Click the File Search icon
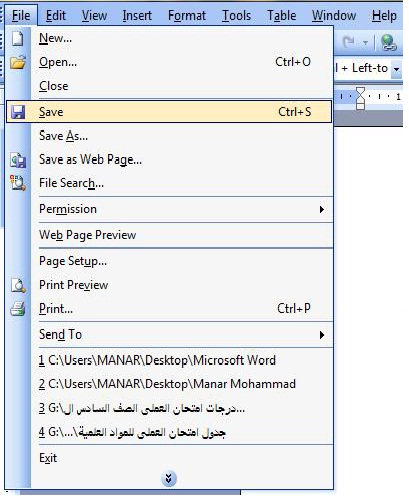Image resolution: width=409 pixels, height=499 pixels. (x=18, y=183)
